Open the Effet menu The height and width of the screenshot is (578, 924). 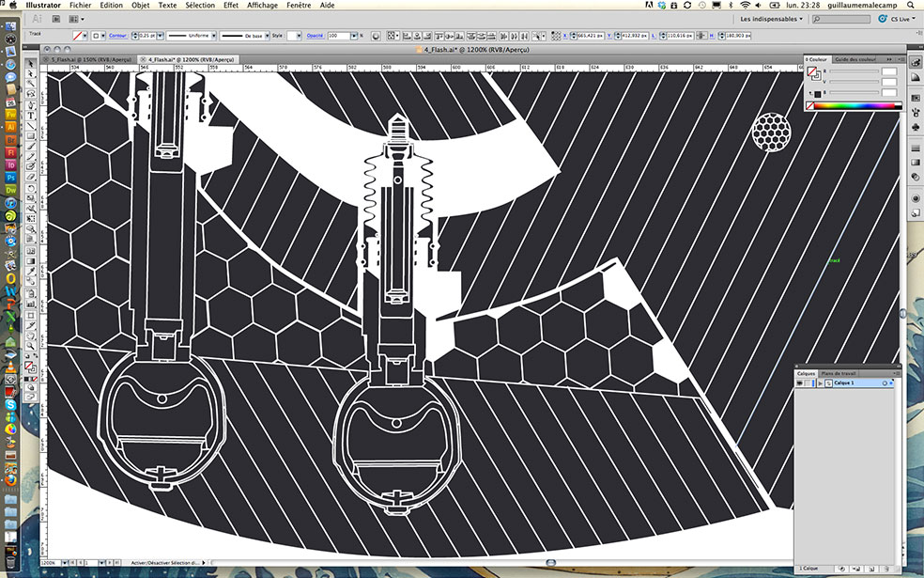(x=230, y=5)
